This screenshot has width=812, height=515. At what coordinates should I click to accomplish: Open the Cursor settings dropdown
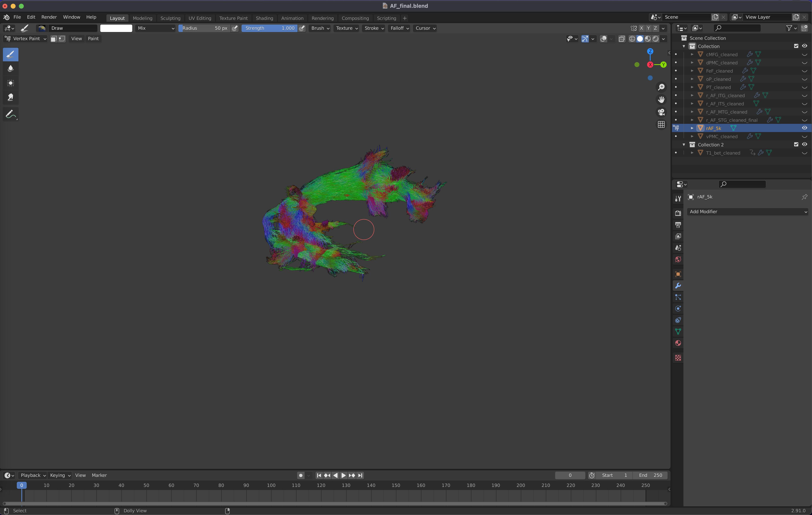[x=425, y=28]
